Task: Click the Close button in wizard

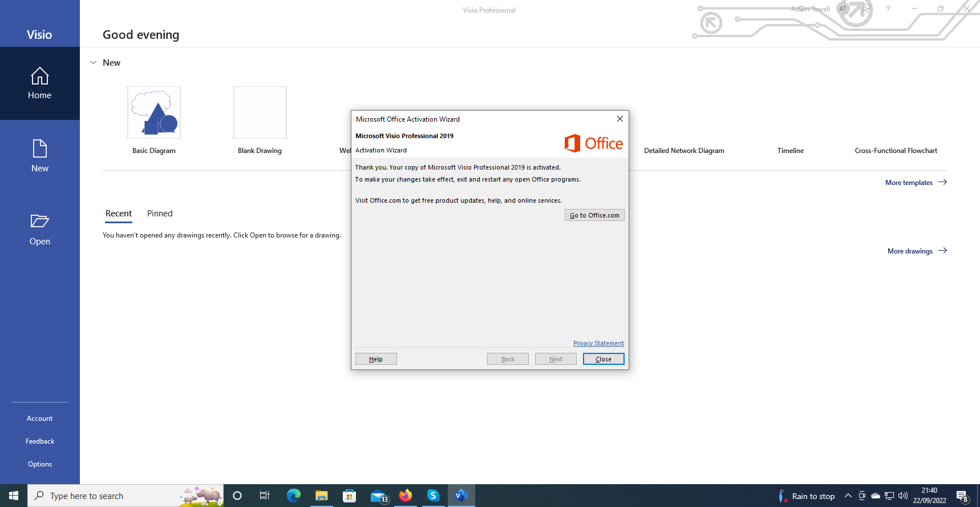Action: (604, 359)
